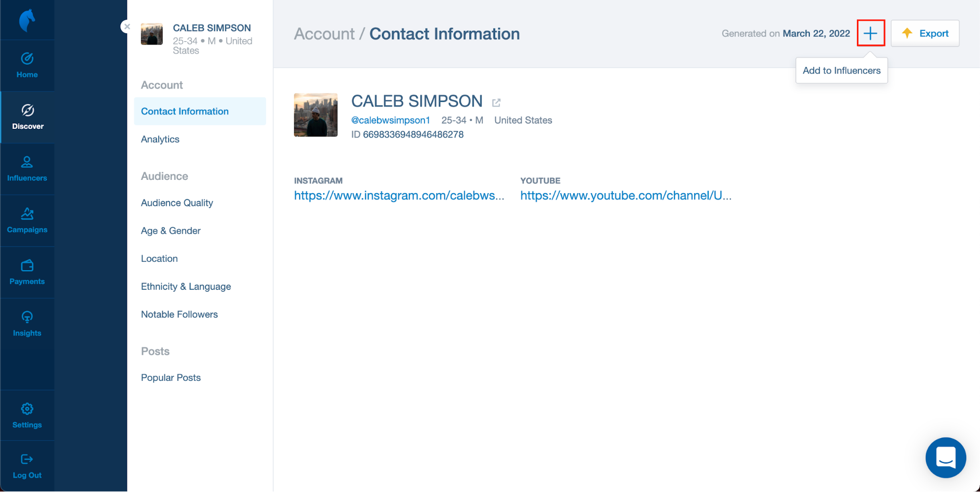
Task: Click the small profile thumbnail in side panel
Action: 151,34
